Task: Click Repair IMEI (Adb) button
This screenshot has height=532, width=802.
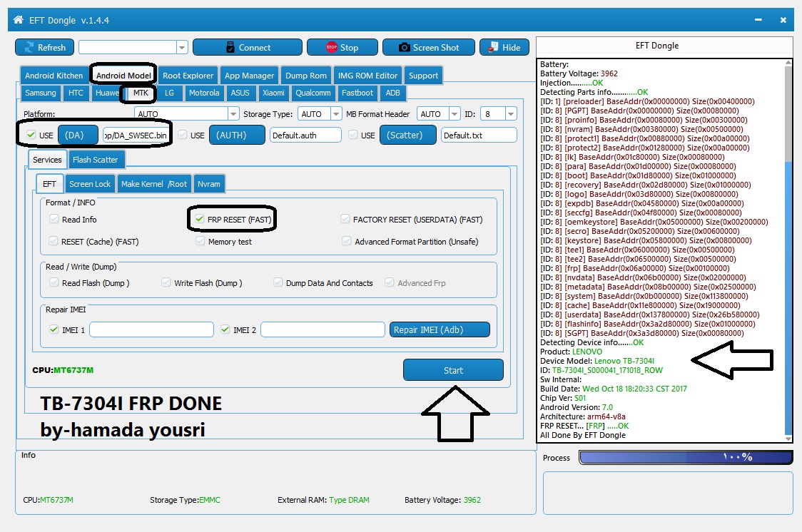Action: coord(440,329)
